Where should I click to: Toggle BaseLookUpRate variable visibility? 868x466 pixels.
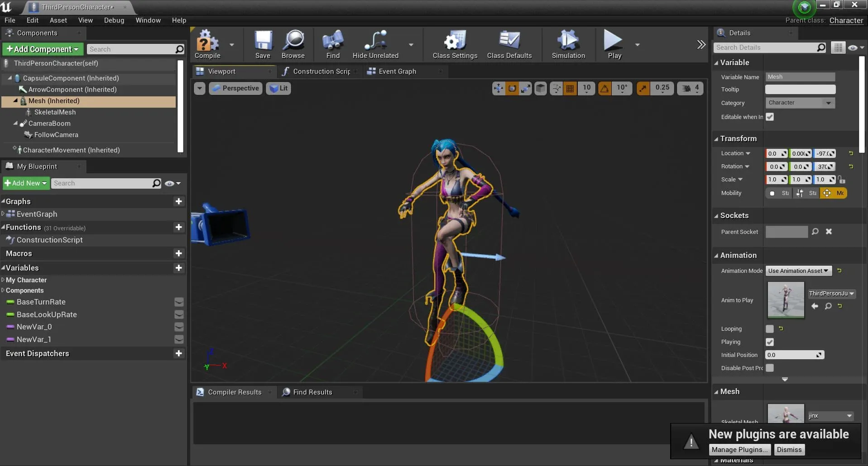point(179,314)
